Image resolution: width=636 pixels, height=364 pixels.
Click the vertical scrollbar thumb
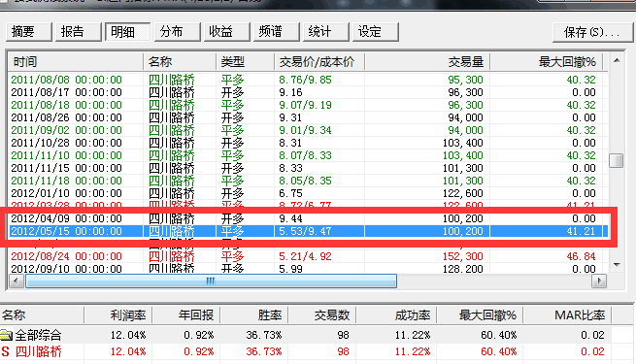[x=617, y=160]
